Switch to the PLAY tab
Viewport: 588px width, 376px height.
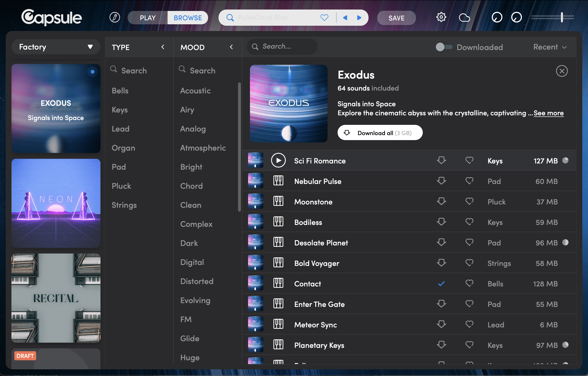148,18
